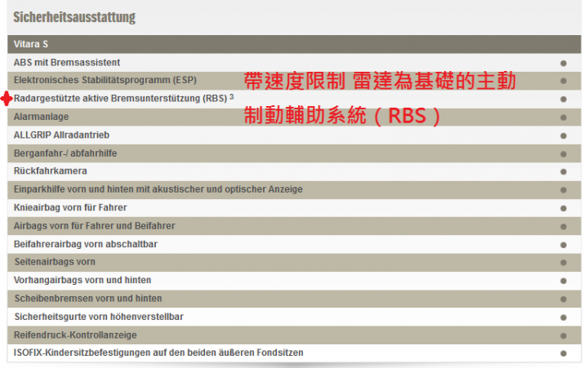Click the dot in the Berganfahr row
This screenshot has height=368, width=588.
[x=563, y=154]
